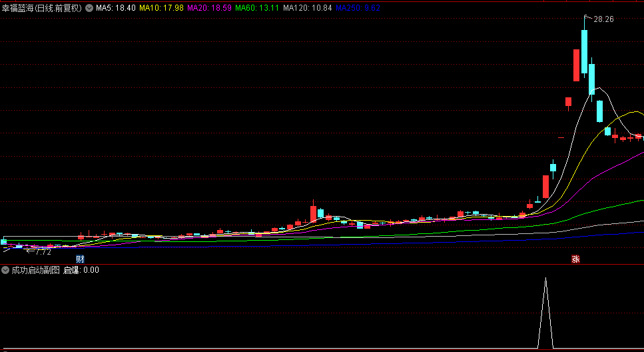644x352 pixels.
Task: Click the MA10: 17.98 label
Action: click(x=161, y=8)
